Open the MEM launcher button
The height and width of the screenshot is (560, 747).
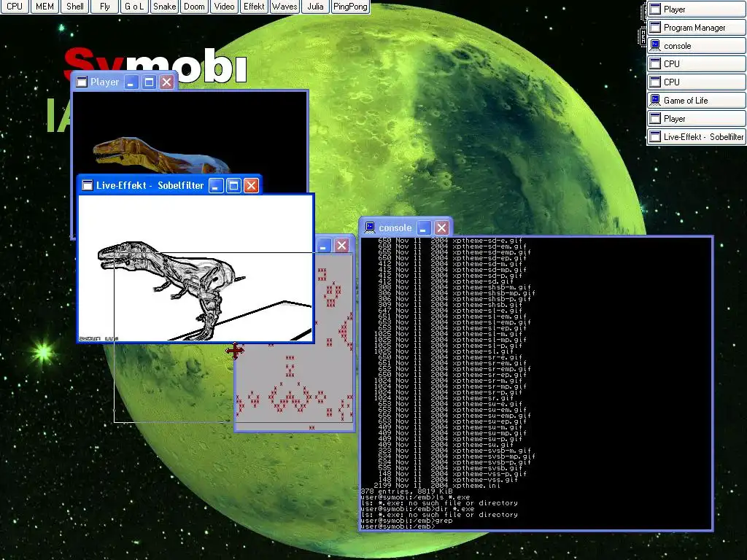[44, 7]
